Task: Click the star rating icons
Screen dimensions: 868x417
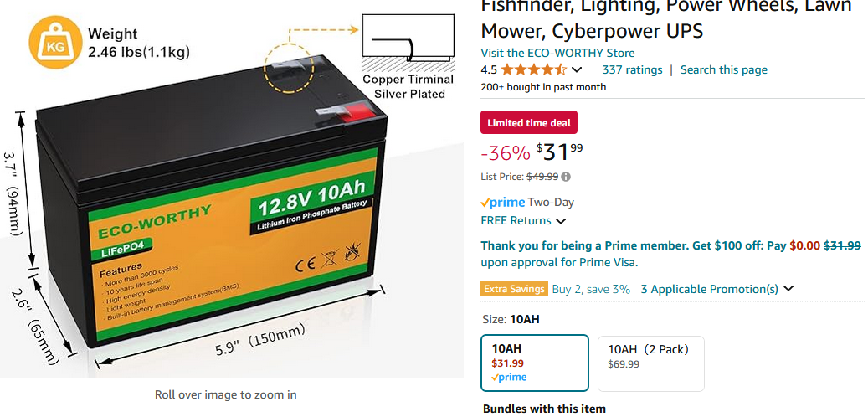Action: 534,69
